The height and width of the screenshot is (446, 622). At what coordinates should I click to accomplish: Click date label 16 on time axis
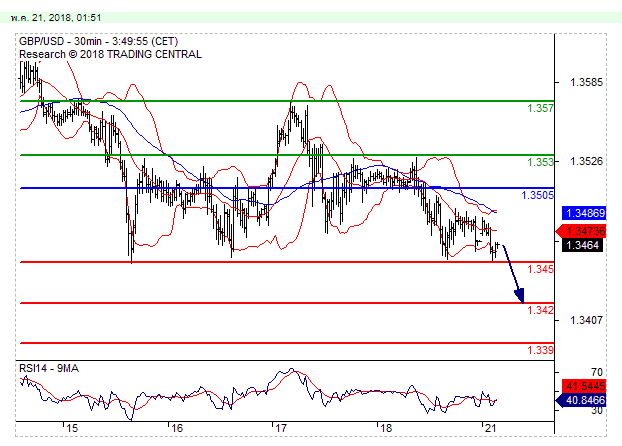point(177,429)
